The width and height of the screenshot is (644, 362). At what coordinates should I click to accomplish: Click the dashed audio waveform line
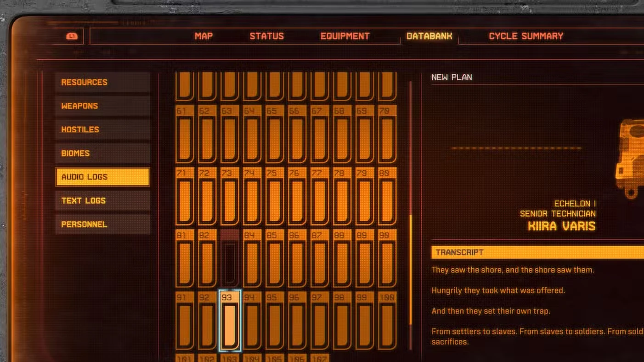[516, 148]
